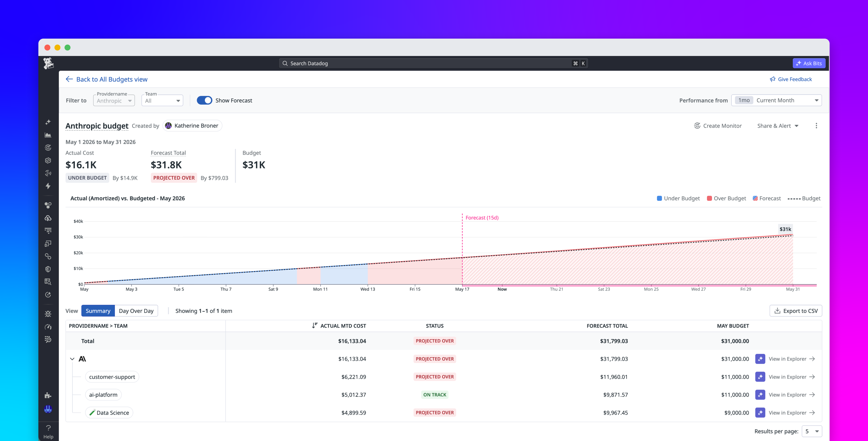The height and width of the screenshot is (441, 868).
Task: Toggle the Show Forecast switch
Action: [x=204, y=101]
